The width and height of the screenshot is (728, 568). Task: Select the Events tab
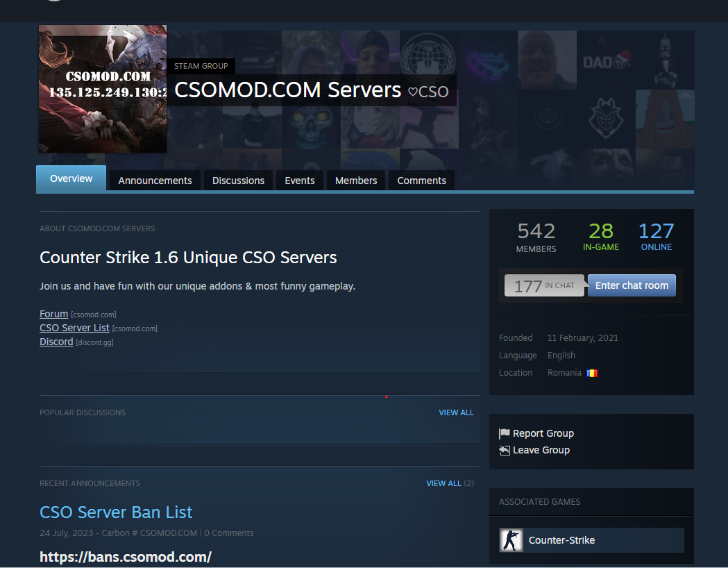pyautogui.click(x=300, y=181)
